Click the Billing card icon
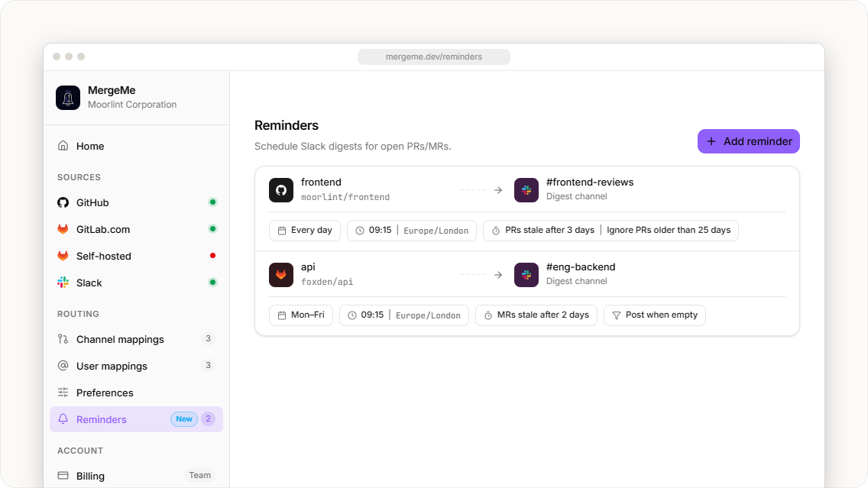This screenshot has width=868, height=488. click(63, 475)
